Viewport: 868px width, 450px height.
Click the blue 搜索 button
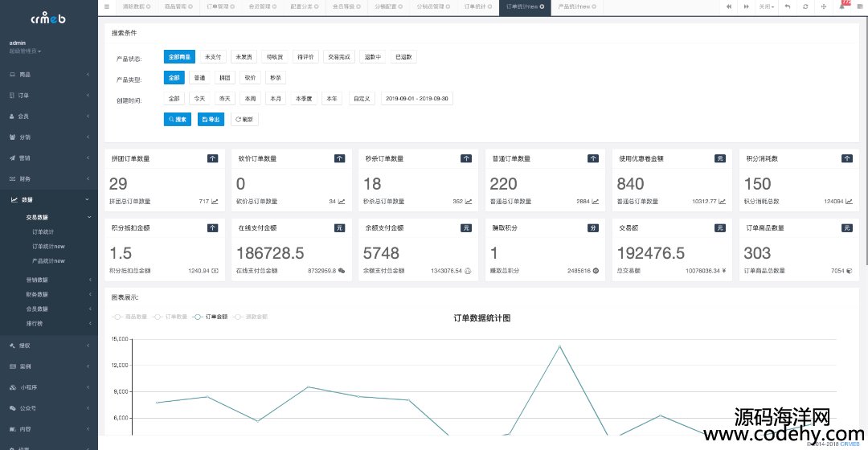[178, 119]
